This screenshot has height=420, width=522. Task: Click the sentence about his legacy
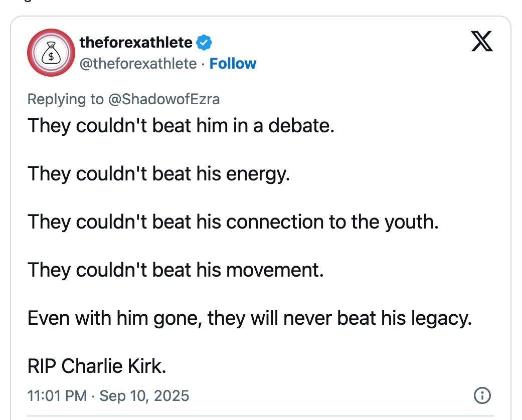249,318
